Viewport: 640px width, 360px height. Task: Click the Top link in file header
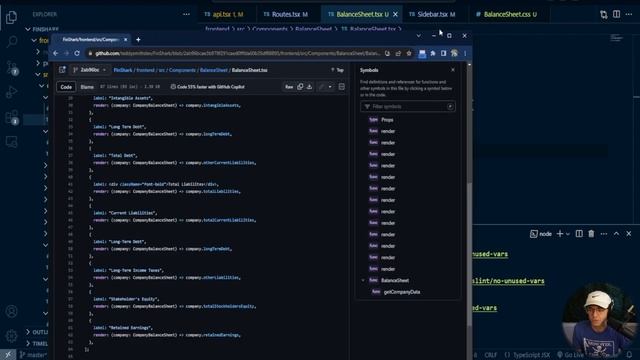[337, 70]
